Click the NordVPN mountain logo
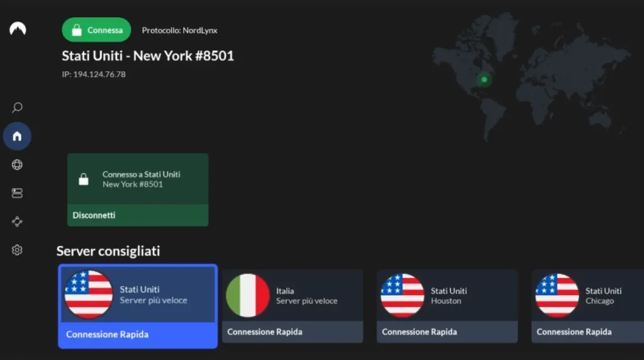 [x=18, y=29]
